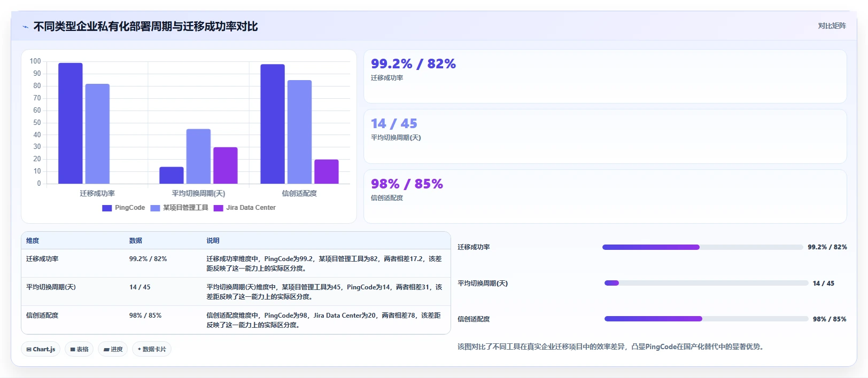Click the Chart.js tag chip
868x378 pixels.
(x=41, y=349)
